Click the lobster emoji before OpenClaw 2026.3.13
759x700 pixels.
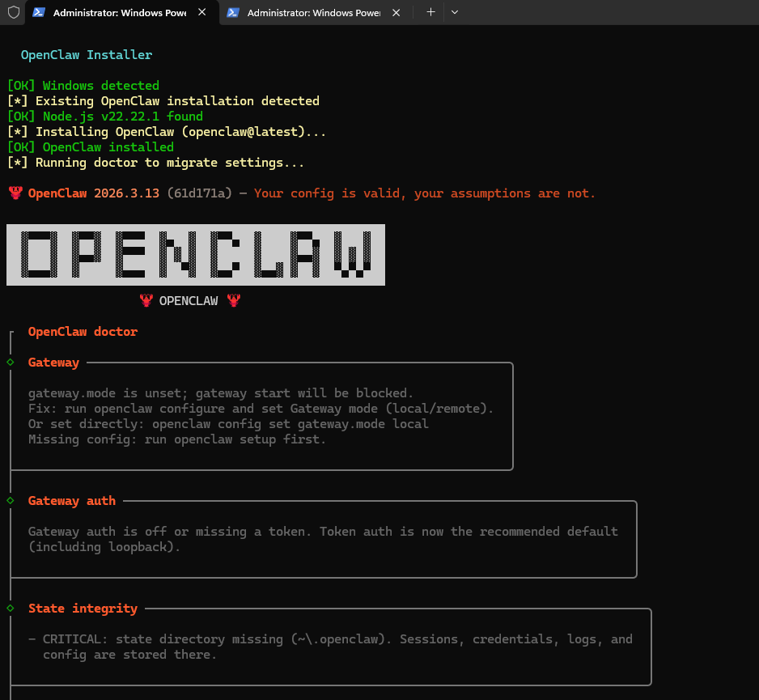[x=15, y=193]
